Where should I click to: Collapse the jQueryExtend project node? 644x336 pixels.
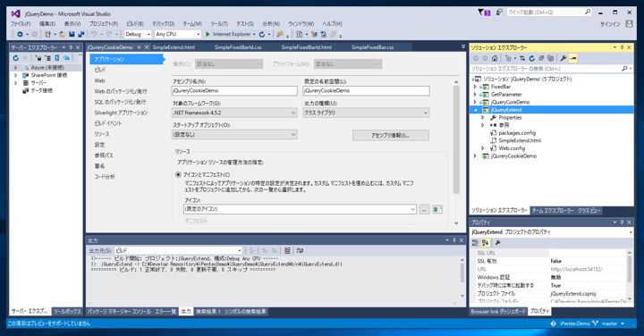(x=475, y=110)
